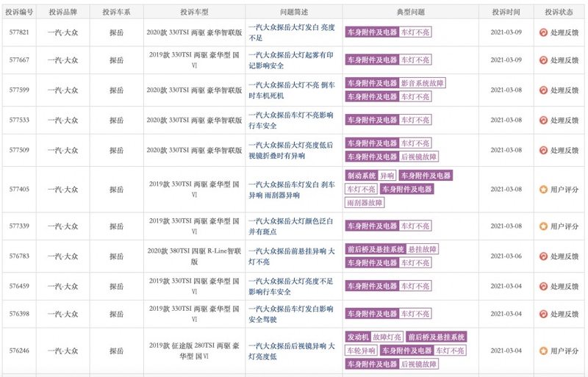Open complaint 一汽大众探岳前悬挂异响 大灯不亮
This screenshot has height=377, width=588.
[x=292, y=256]
